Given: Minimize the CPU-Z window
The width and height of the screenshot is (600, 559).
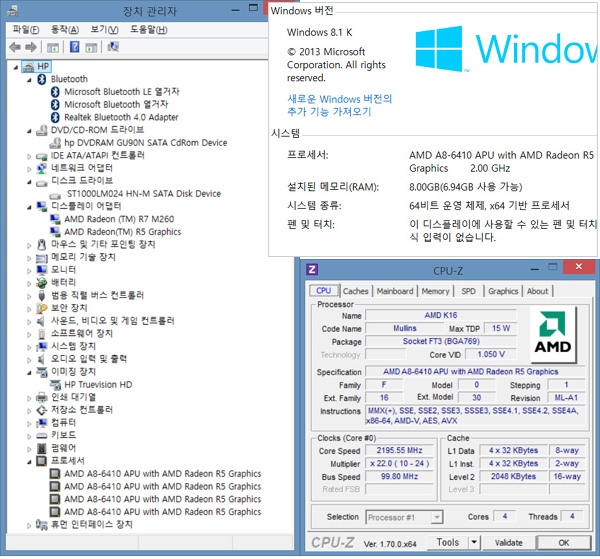Looking at the screenshot, I should pyautogui.click(x=535, y=269).
